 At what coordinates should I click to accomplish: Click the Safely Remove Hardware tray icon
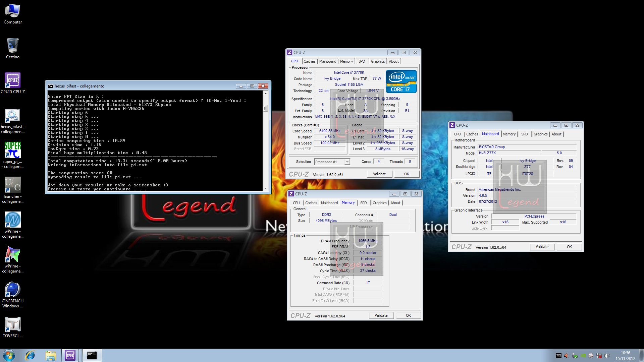pyautogui.click(x=575, y=356)
